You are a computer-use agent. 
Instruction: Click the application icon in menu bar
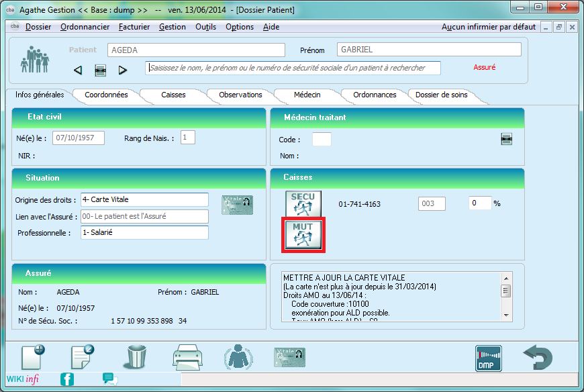point(15,26)
